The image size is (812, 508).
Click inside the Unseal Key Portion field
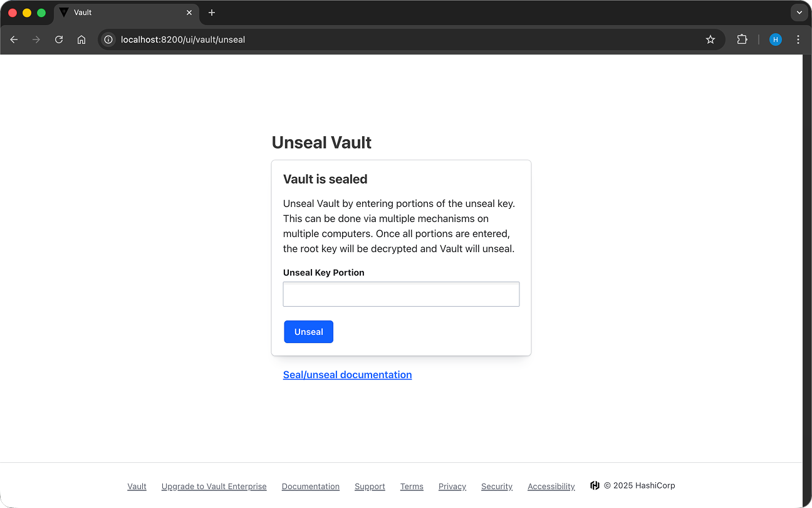pyautogui.click(x=401, y=294)
